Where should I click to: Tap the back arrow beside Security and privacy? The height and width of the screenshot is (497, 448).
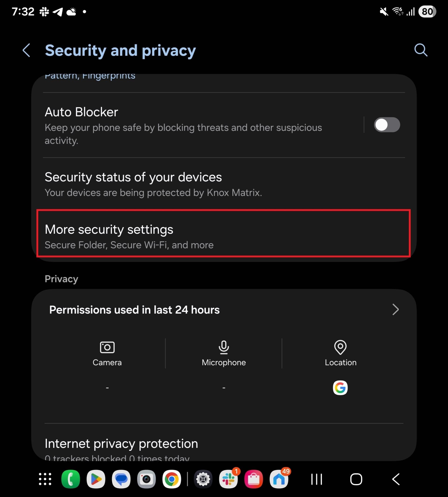click(x=26, y=50)
